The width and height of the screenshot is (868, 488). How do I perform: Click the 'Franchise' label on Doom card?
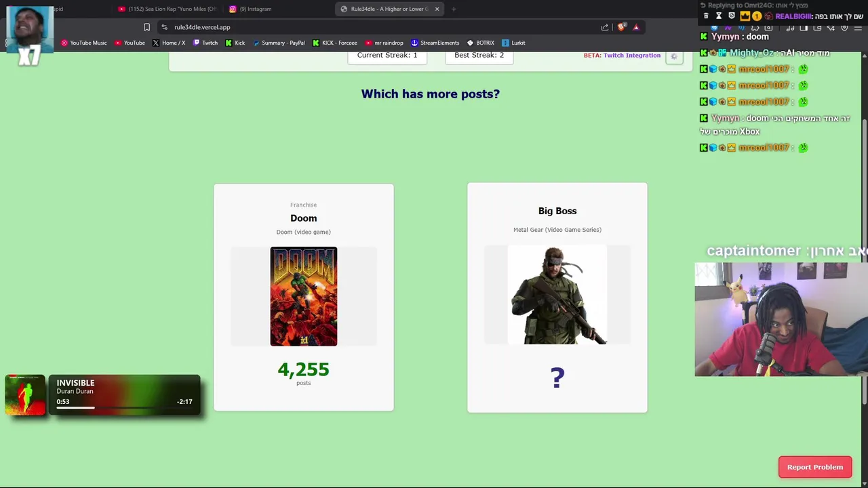pyautogui.click(x=304, y=205)
